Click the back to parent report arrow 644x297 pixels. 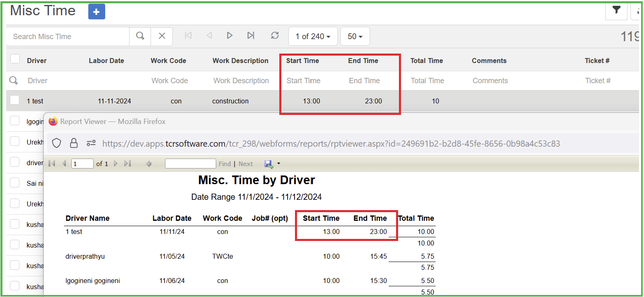pos(149,164)
